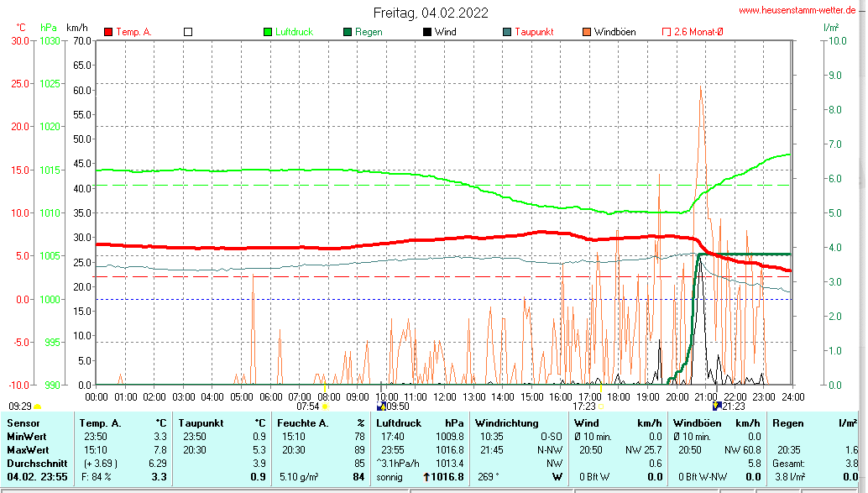Click the 12:00 label on time axis
The width and height of the screenshot is (868, 493).
[444, 396]
